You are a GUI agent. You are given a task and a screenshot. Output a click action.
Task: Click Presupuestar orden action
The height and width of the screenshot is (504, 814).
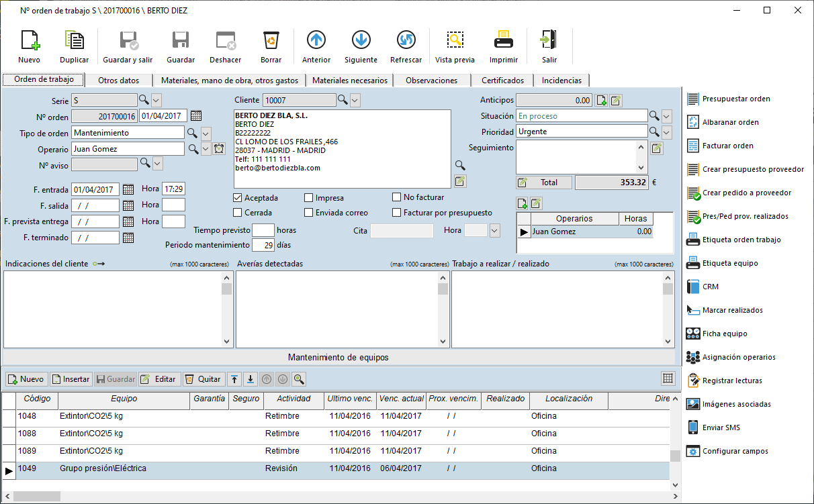point(727,99)
